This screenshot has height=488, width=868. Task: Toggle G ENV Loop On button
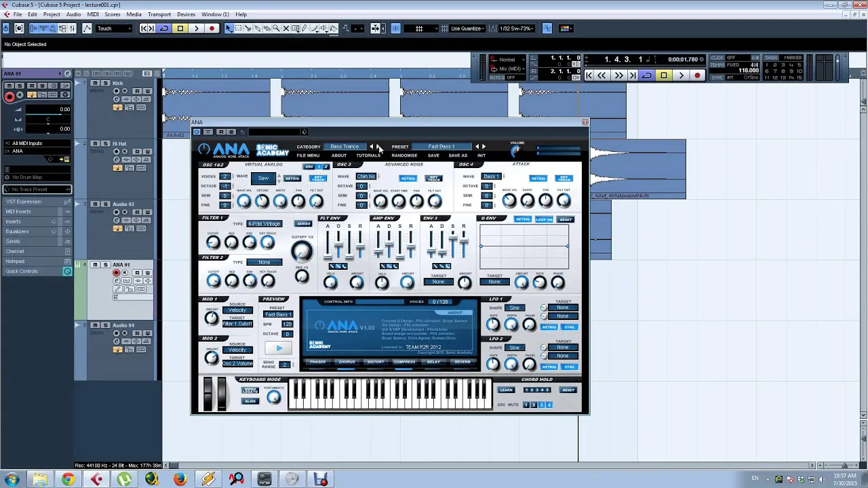[x=544, y=220]
